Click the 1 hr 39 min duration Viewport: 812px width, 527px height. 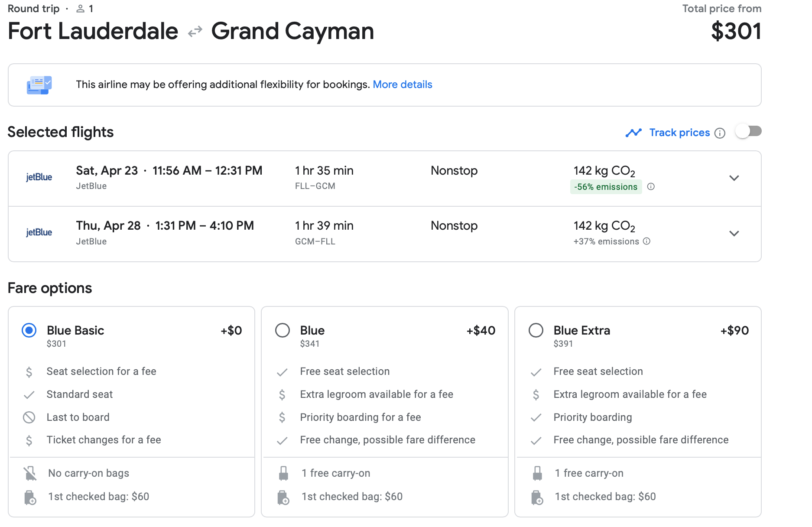click(324, 226)
